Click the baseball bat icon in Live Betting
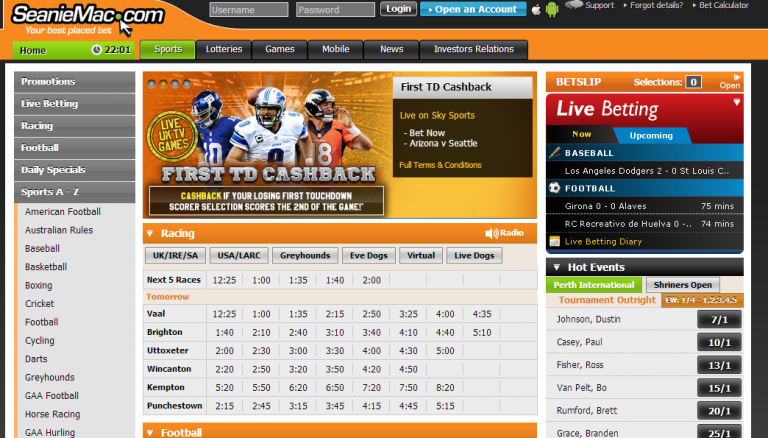 point(554,153)
